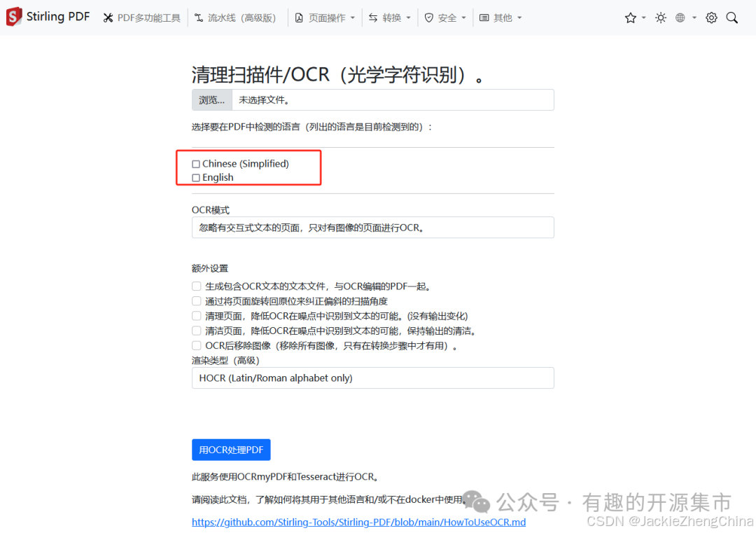Click the 此服务使用OCRmyPDF和Tesseract text
The width and height of the screenshot is (756, 533).
pyautogui.click(x=285, y=476)
